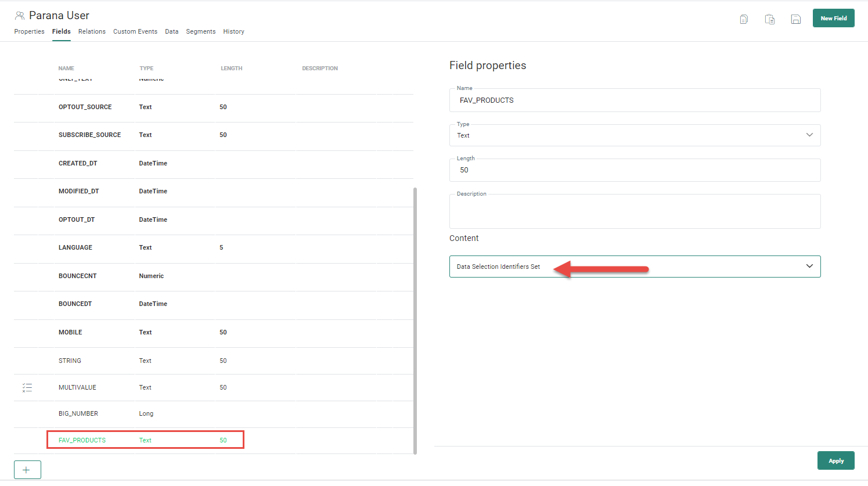Open the Relations tab

click(x=92, y=31)
